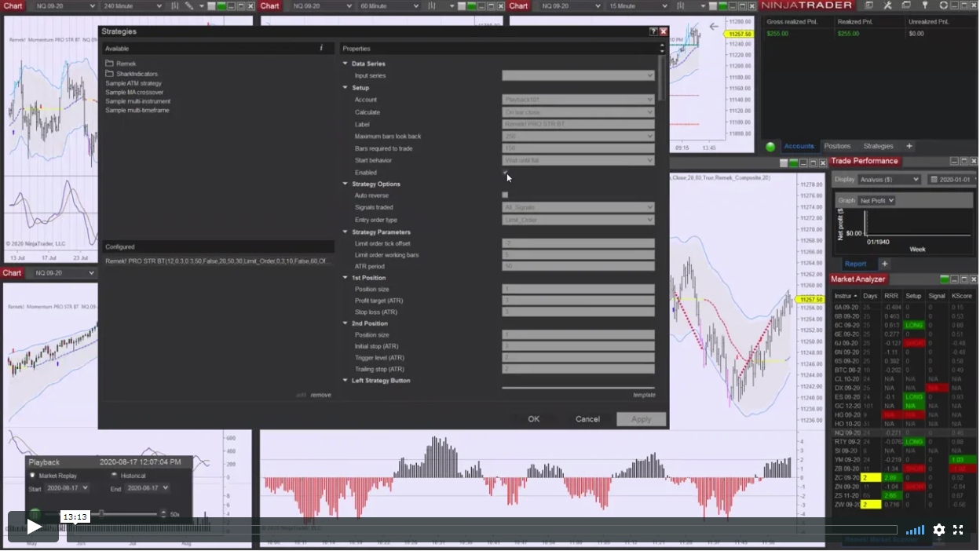Click the drawing tools pencil on the 240 Minute chart

pos(189,6)
